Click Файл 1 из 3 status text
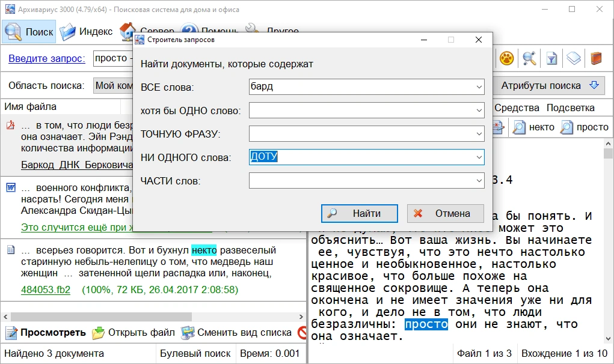This screenshot has height=364, width=614. (484, 353)
